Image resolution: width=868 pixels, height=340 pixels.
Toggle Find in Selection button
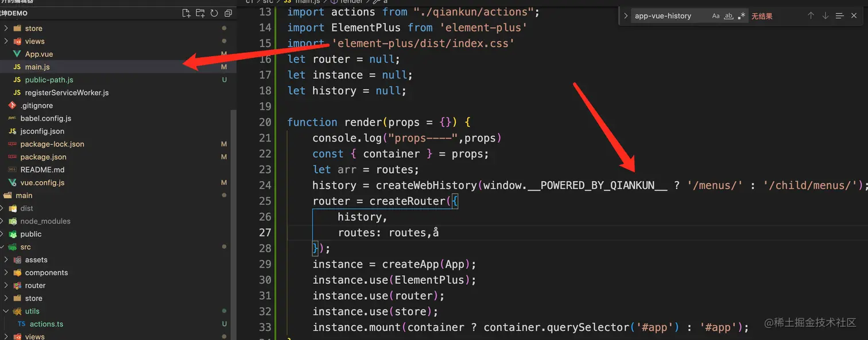[x=839, y=16]
